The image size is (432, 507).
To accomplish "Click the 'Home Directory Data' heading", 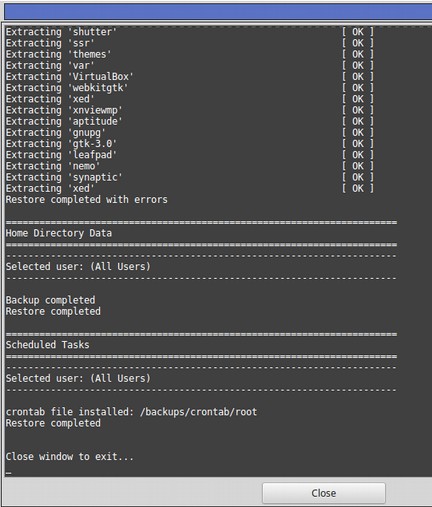I will tap(59, 233).
